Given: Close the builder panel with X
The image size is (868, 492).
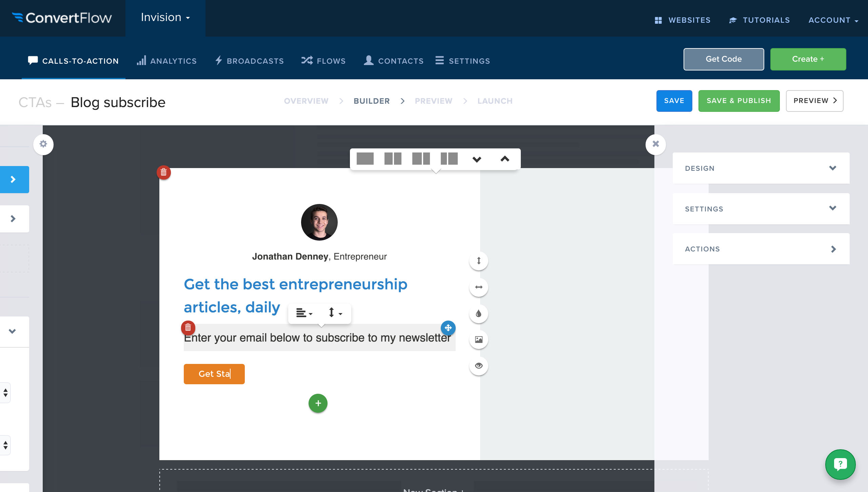Looking at the screenshot, I should [x=655, y=144].
